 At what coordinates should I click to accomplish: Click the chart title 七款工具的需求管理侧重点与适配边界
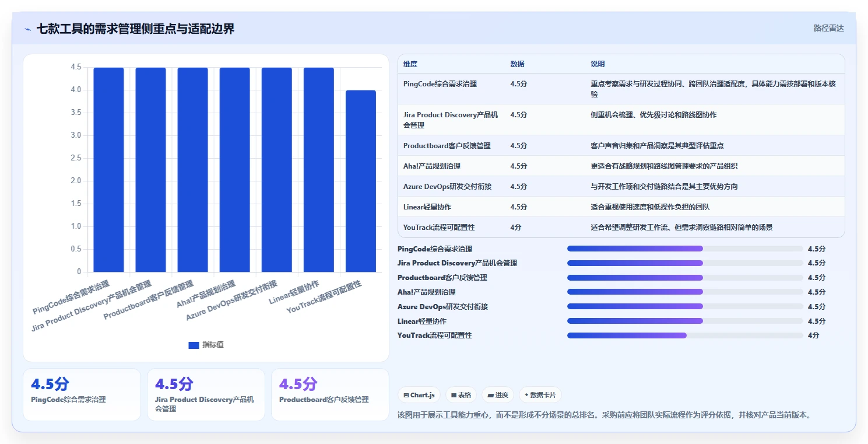pyautogui.click(x=135, y=29)
